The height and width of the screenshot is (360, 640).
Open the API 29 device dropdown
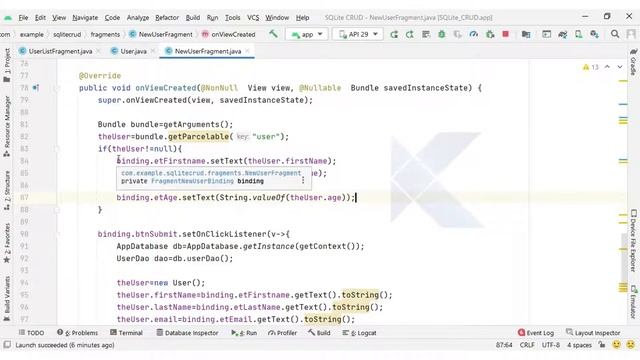[358, 34]
